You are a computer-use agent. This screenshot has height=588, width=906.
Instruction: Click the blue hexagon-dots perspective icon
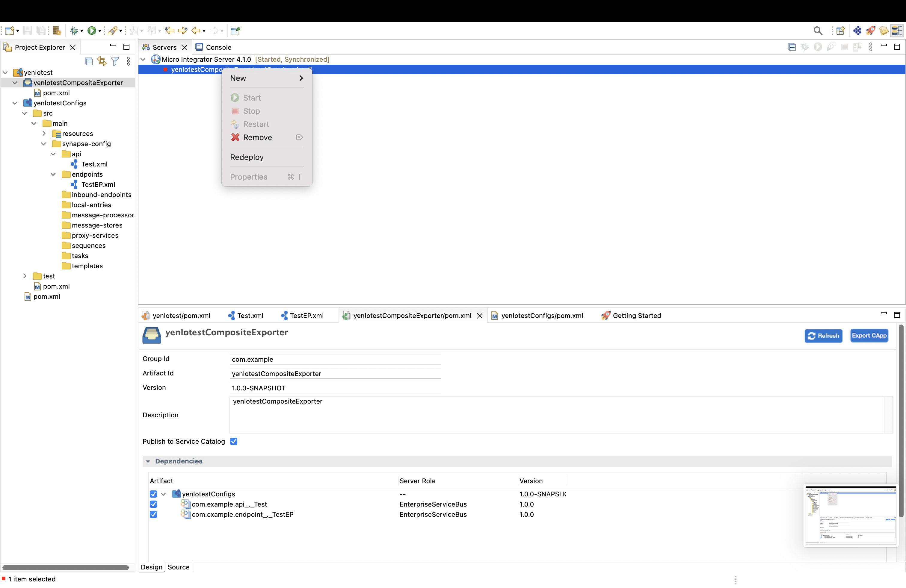(x=857, y=31)
